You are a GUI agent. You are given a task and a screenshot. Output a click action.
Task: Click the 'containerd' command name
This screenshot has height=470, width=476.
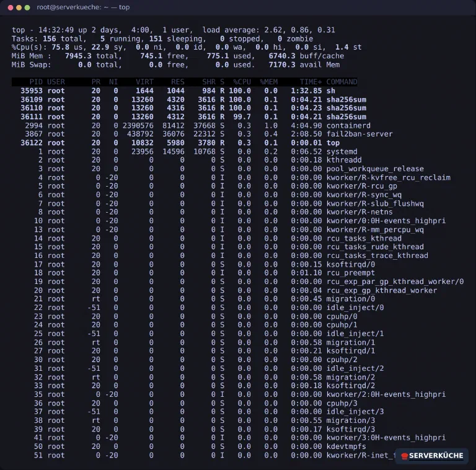(x=348, y=126)
